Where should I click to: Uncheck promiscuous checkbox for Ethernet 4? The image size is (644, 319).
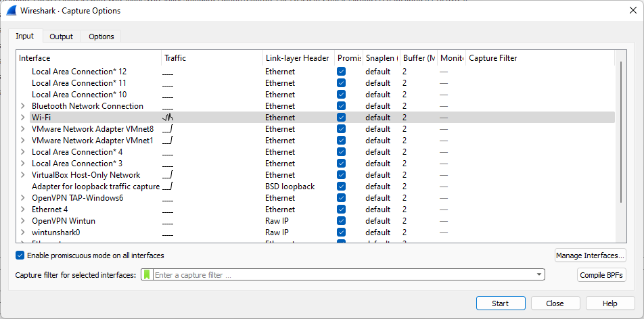[342, 210]
